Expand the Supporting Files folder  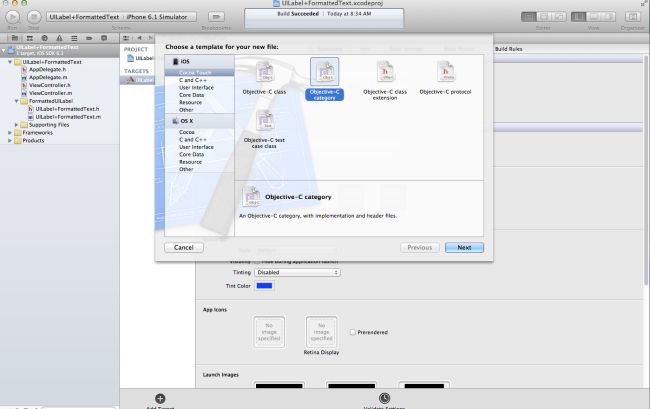click(17, 125)
